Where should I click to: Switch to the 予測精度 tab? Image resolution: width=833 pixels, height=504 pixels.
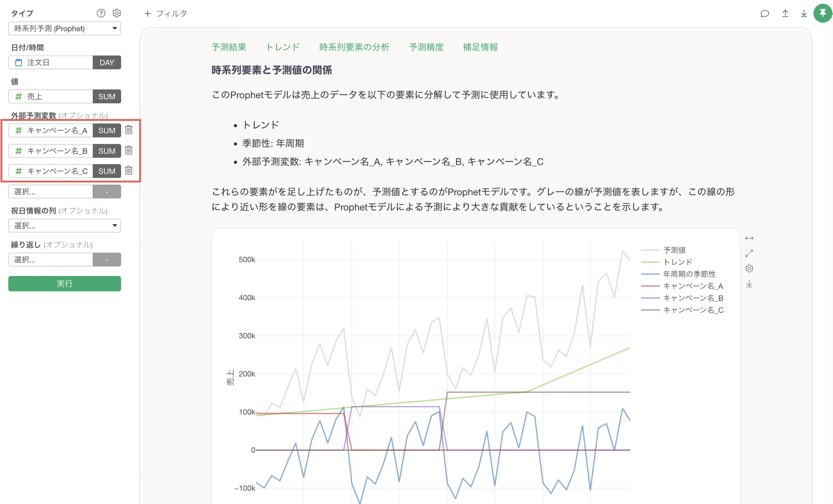(x=426, y=47)
